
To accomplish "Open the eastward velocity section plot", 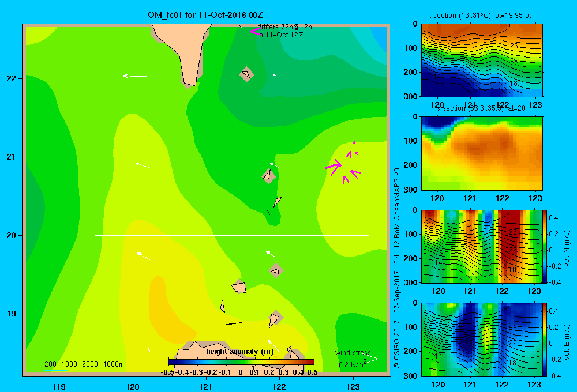I will click(x=482, y=340).
